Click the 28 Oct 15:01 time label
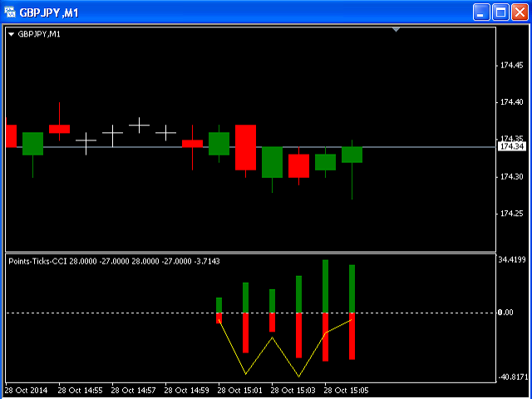 pos(240,391)
